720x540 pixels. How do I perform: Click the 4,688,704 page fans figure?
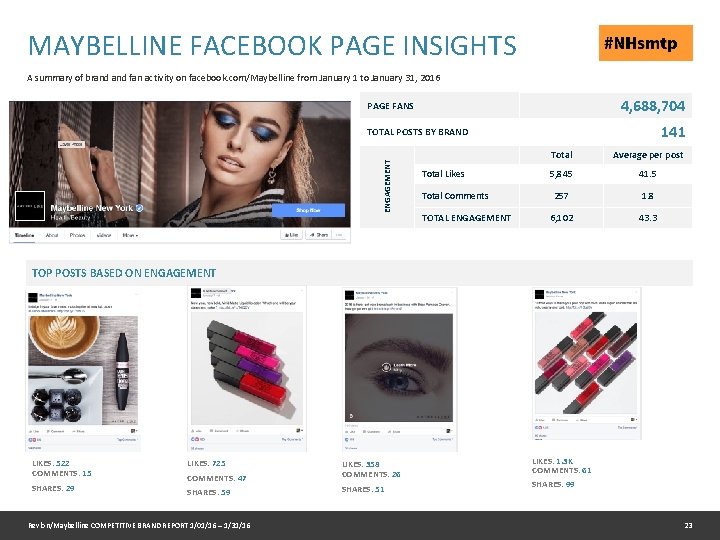pyautogui.click(x=652, y=106)
